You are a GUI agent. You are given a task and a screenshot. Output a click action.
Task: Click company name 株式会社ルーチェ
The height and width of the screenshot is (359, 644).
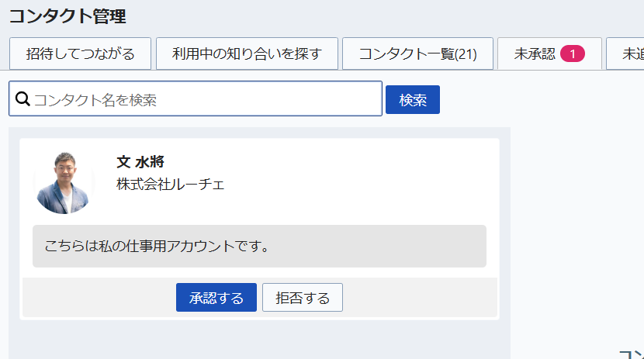point(170,185)
